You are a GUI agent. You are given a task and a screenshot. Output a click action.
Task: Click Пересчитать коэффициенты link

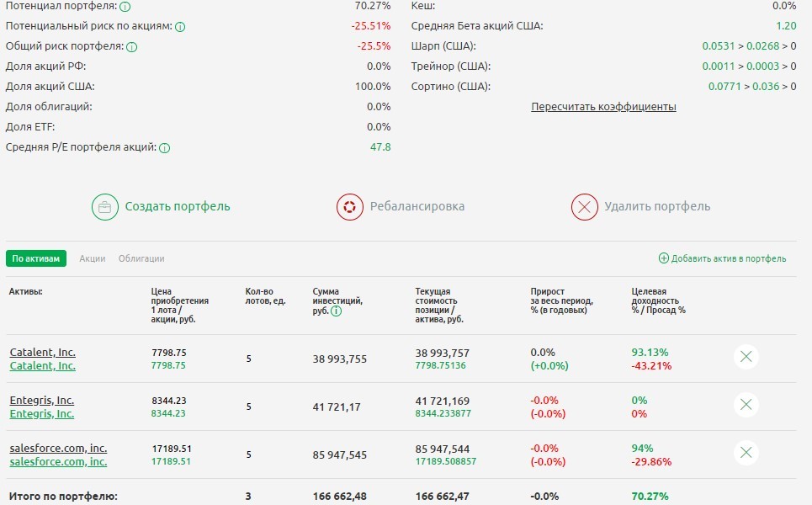(603, 107)
